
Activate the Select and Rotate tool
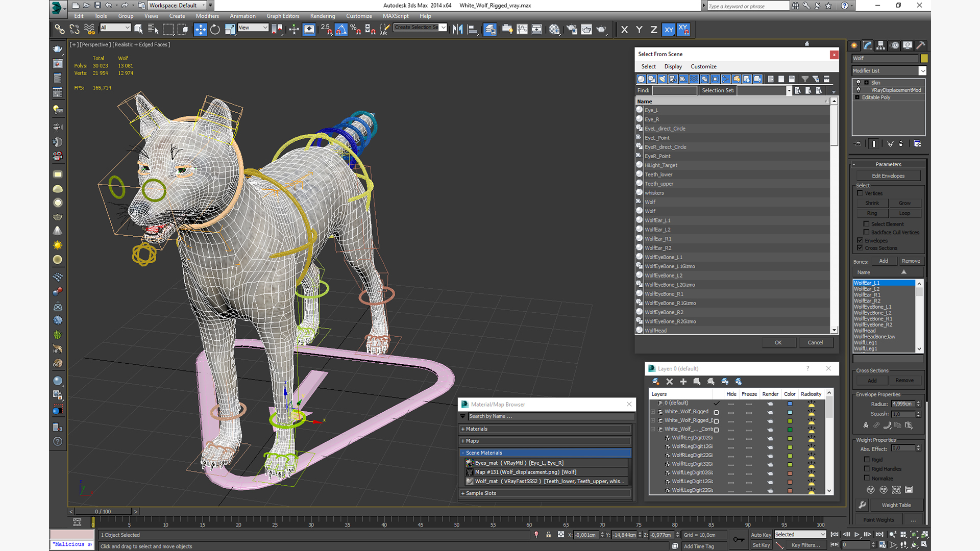coord(215,30)
